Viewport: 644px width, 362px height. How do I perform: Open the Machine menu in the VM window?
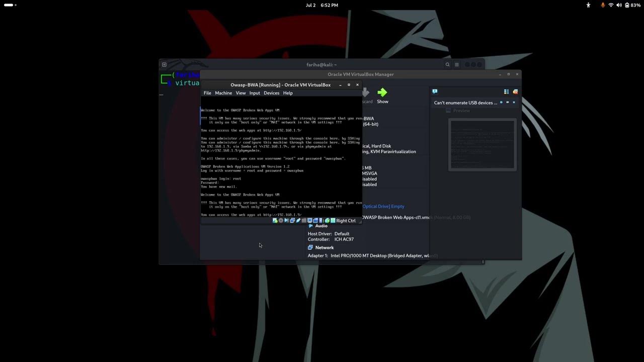(x=223, y=93)
